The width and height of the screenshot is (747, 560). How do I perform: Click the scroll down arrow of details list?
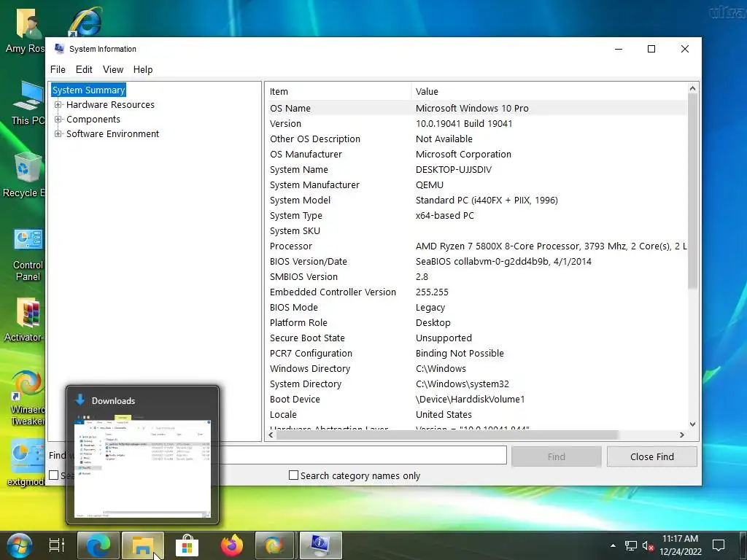tap(692, 424)
